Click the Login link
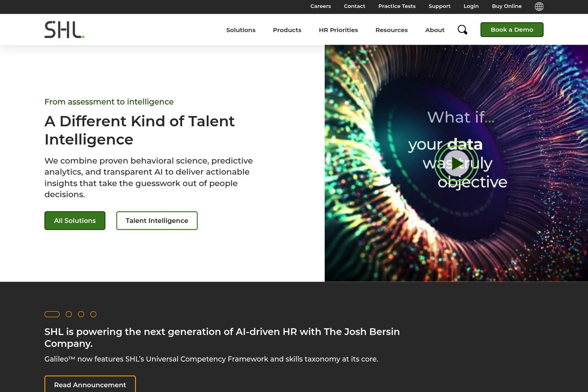The width and height of the screenshot is (588, 392). pyautogui.click(x=471, y=6)
